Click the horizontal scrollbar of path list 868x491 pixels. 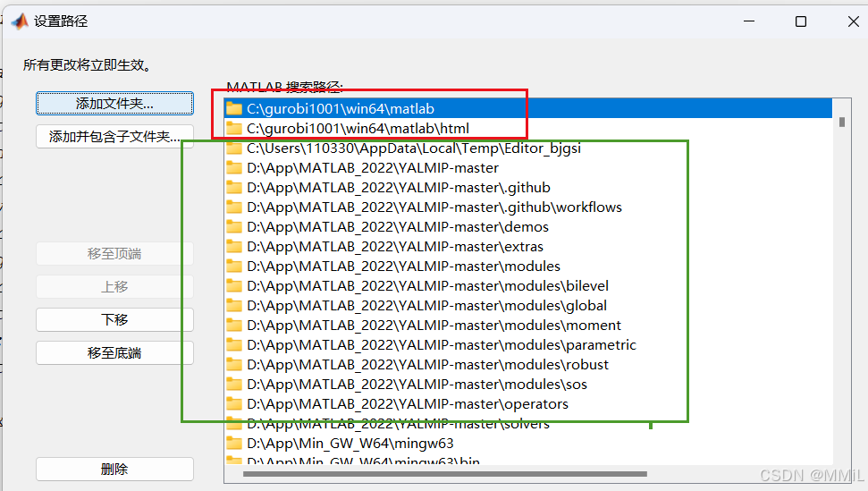(445, 474)
